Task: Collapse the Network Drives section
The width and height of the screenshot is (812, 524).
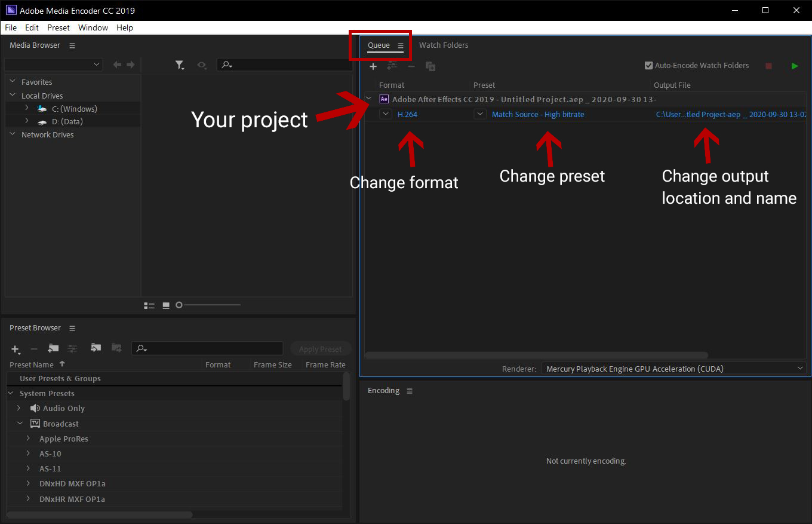Action: 13,134
